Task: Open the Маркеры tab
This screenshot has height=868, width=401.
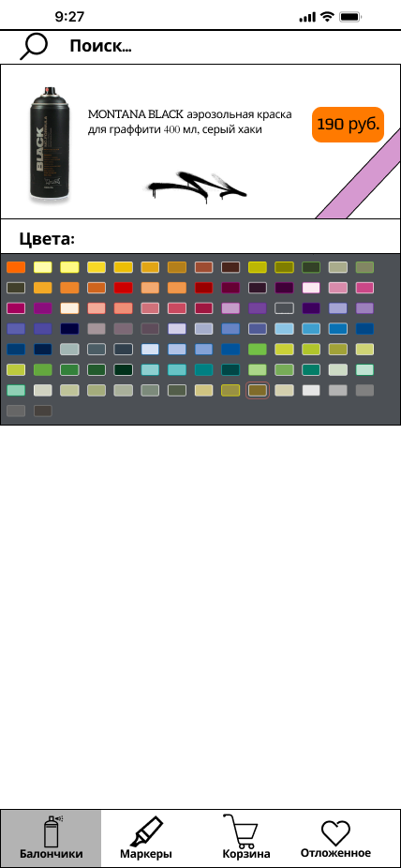Action: pos(146,838)
